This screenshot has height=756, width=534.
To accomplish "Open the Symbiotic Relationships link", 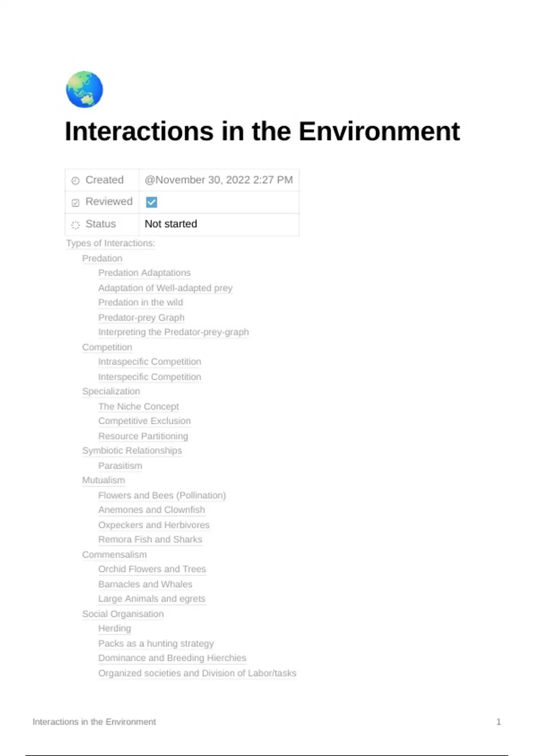I will point(132,450).
